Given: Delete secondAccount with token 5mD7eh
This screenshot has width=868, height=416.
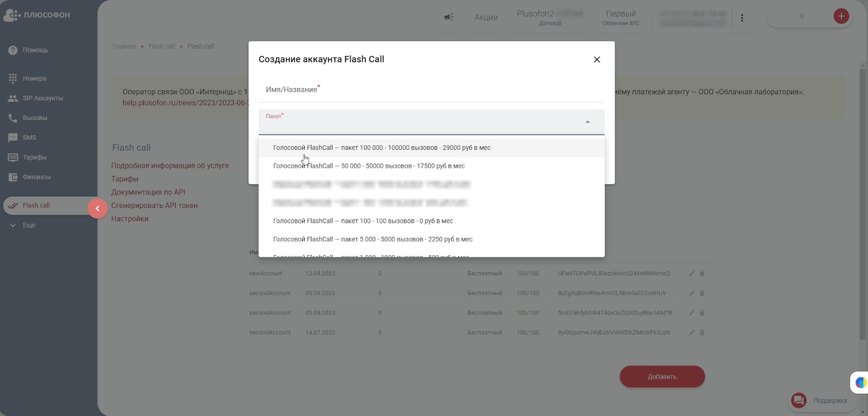Looking at the screenshot, I should (x=702, y=313).
